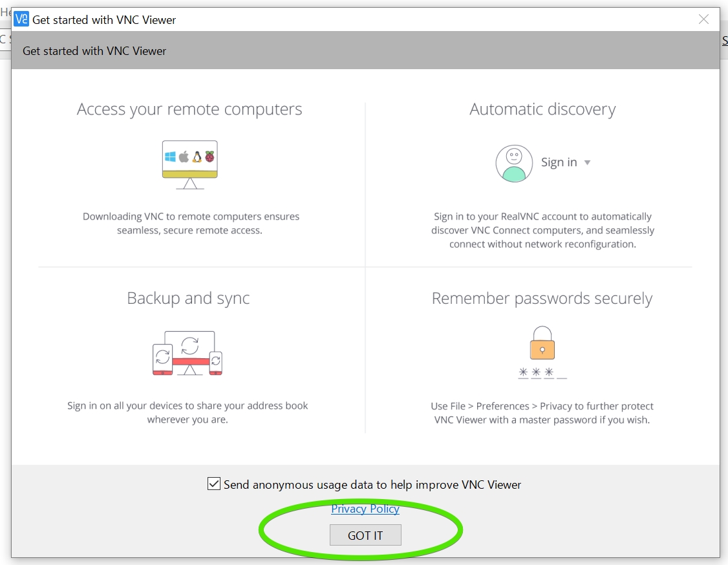Open the Privacy Policy link
The height and width of the screenshot is (565, 728).
365,509
